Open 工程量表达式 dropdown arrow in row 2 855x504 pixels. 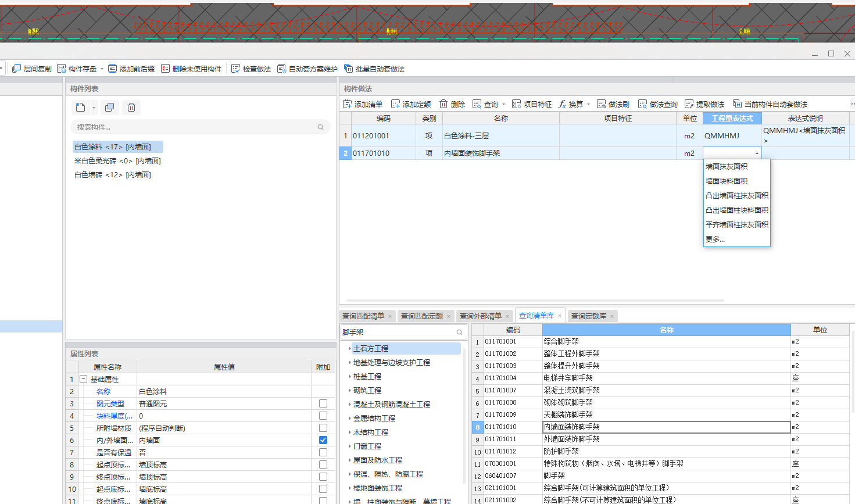click(x=757, y=153)
